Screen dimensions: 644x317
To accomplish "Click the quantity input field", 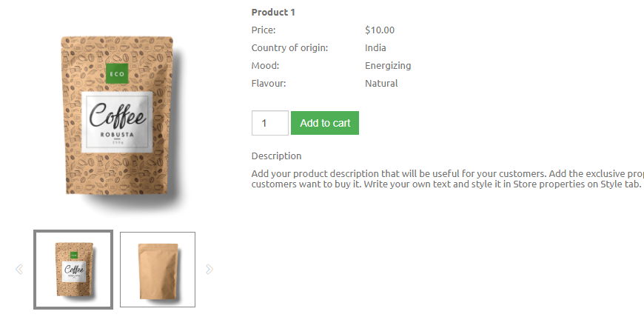I will point(269,123).
